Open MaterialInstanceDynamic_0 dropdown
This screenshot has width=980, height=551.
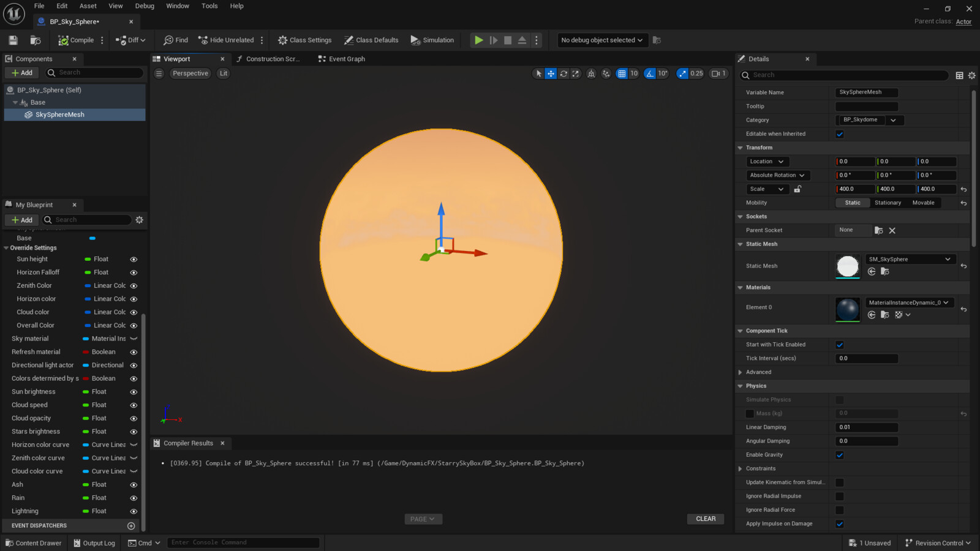(x=909, y=302)
